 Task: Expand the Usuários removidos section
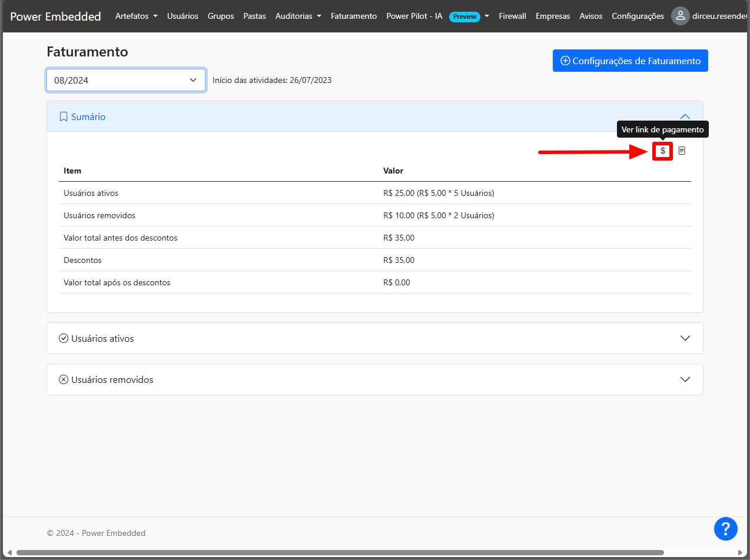(x=685, y=379)
